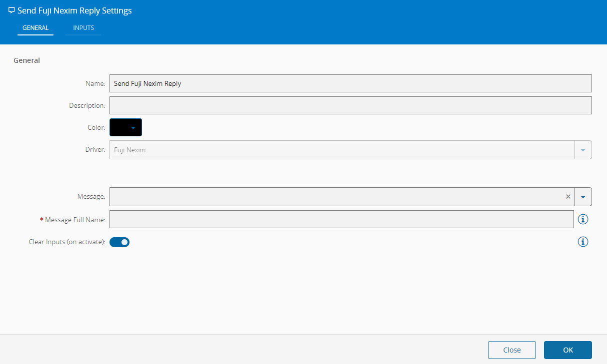Click the OK button

pyautogui.click(x=568, y=350)
